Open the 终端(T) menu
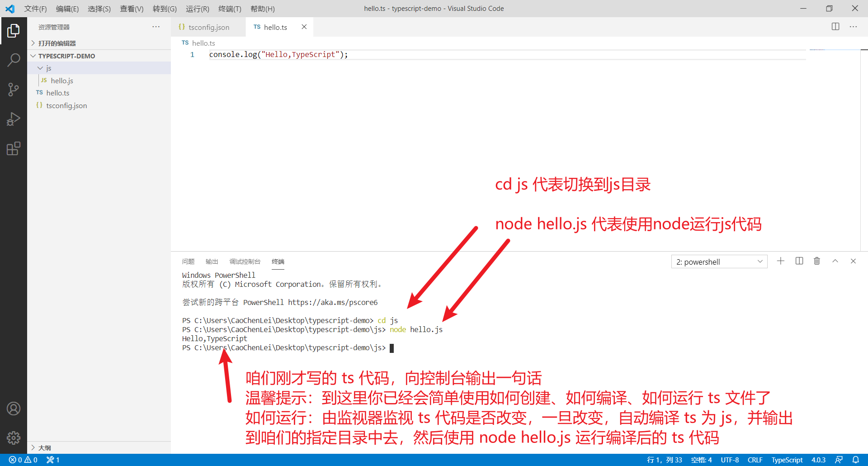This screenshot has width=868, height=466. point(230,9)
